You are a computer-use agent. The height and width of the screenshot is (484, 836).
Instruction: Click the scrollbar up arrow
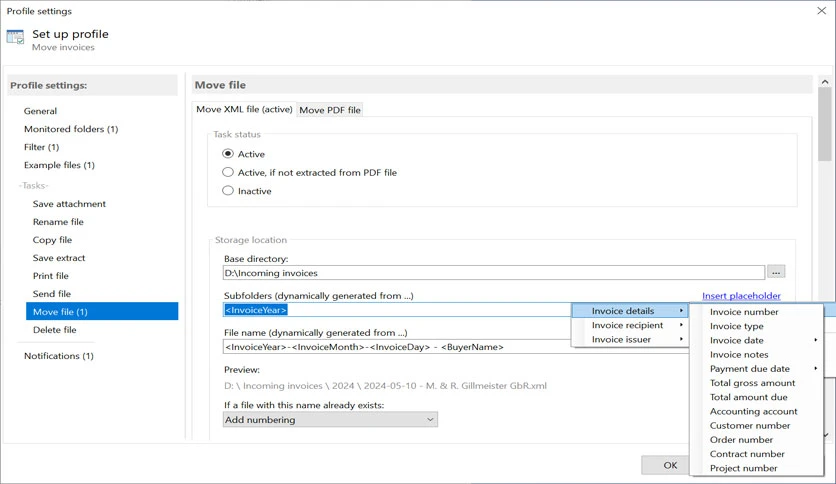pos(825,82)
